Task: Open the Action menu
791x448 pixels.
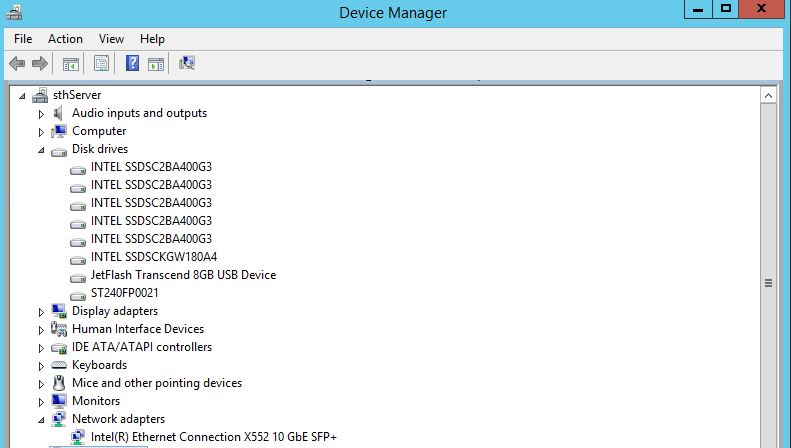Action: [65, 39]
